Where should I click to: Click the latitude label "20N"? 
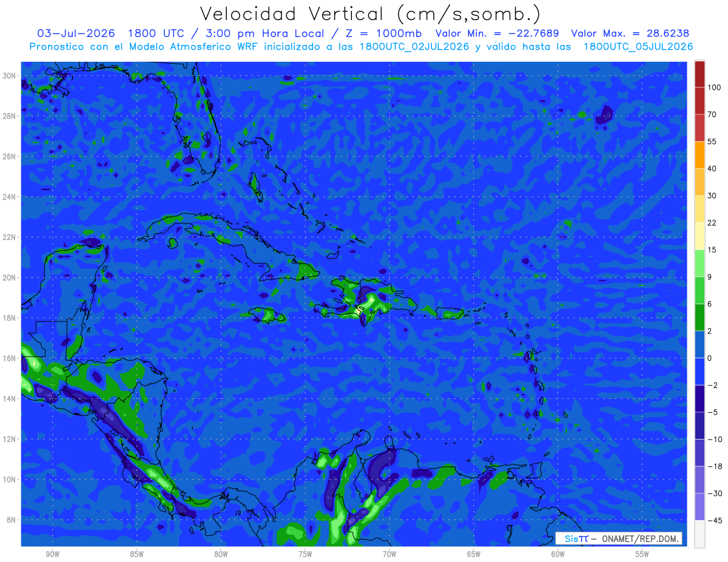click(x=10, y=278)
